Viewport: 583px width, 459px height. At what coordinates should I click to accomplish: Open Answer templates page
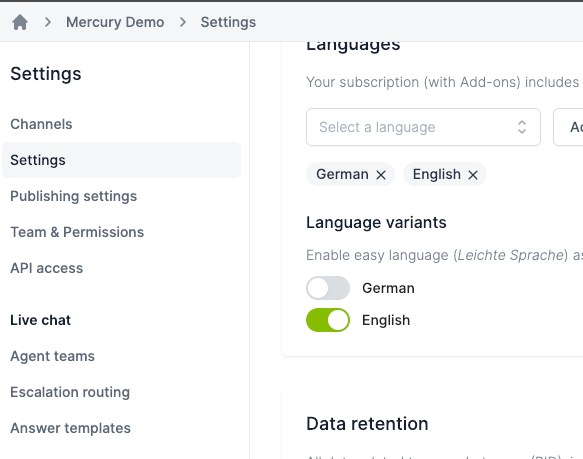click(x=70, y=428)
